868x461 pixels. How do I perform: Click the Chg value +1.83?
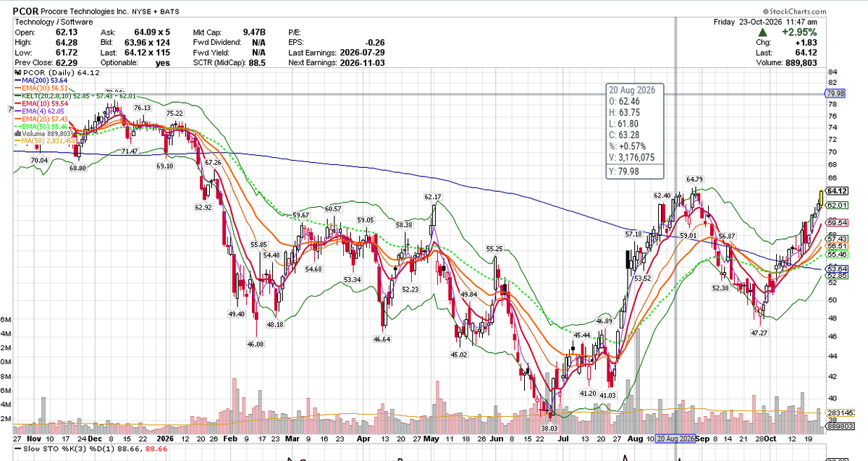tap(807, 43)
